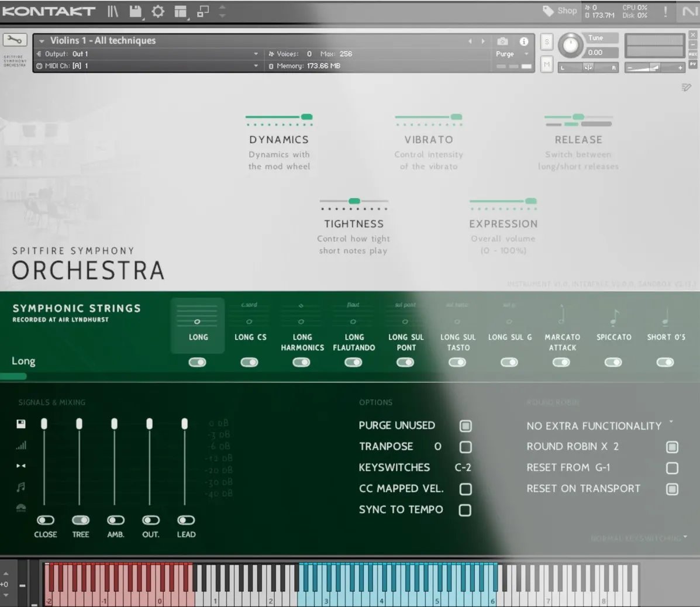The width and height of the screenshot is (700, 607).
Task: Click the previous instrument arrow
Action: (470, 41)
